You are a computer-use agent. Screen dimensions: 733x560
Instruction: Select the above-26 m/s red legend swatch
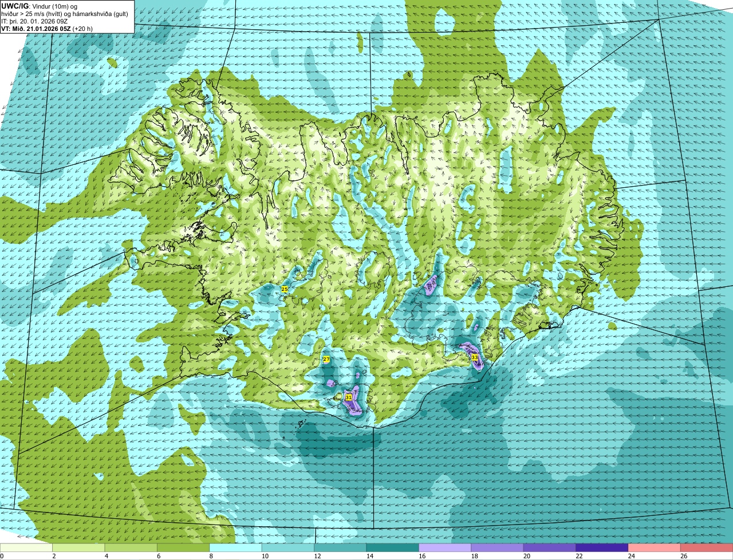(x=707, y=548)
